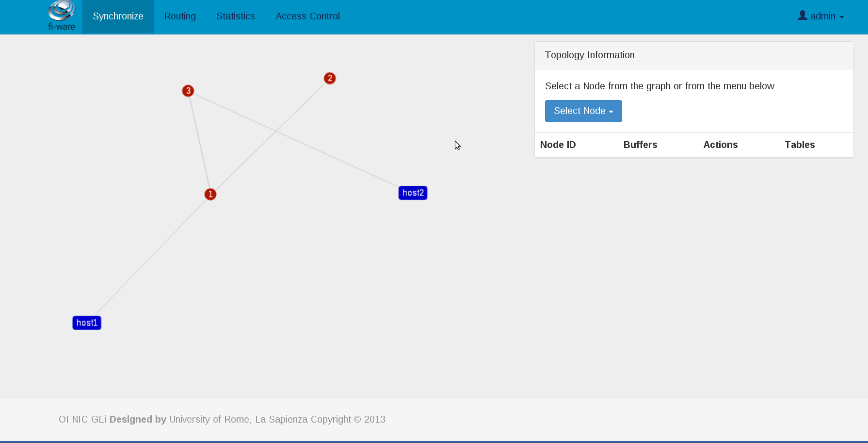Viewport: 868px width, 443px height.
Task: Open the Synchronize tab
Action: pos(118,16)
